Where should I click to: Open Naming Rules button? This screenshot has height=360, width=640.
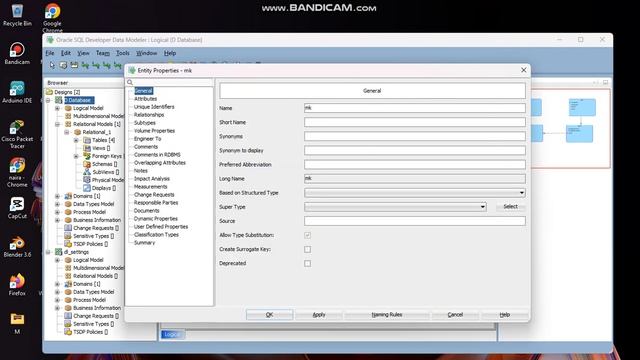(x=387, y=315)
